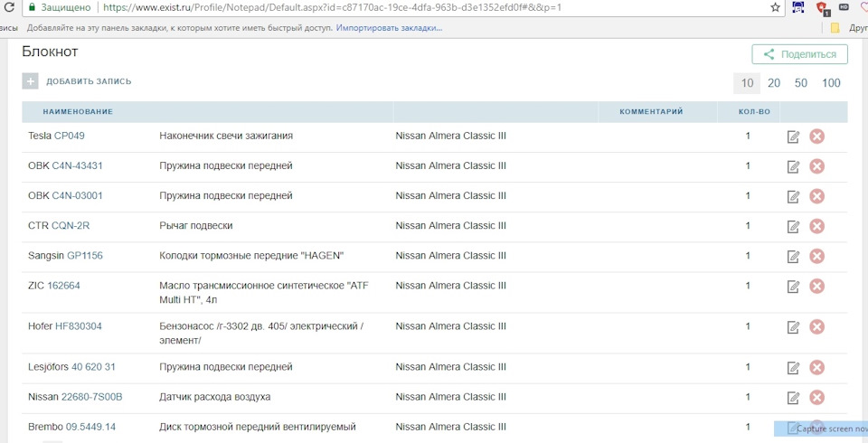Click the Блокнот page heading
Image resolution: width=868 pixels, height=443 pixels.
pyautogui.click(x=50, y=52)
